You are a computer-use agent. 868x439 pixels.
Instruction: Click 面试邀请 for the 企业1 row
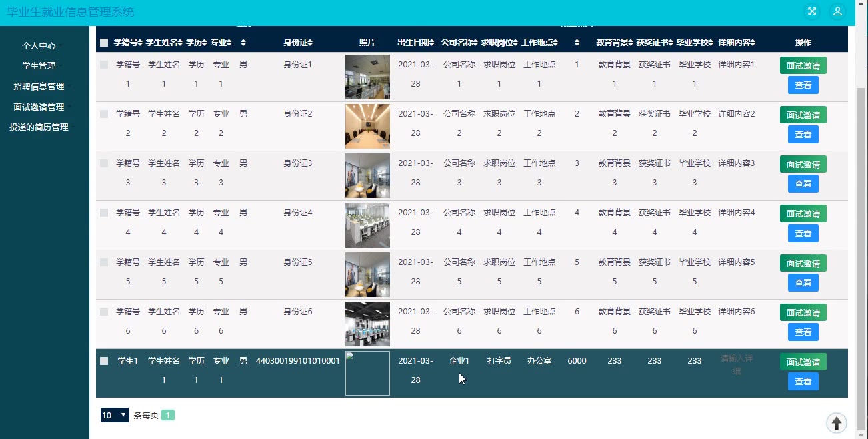point(803,362)
